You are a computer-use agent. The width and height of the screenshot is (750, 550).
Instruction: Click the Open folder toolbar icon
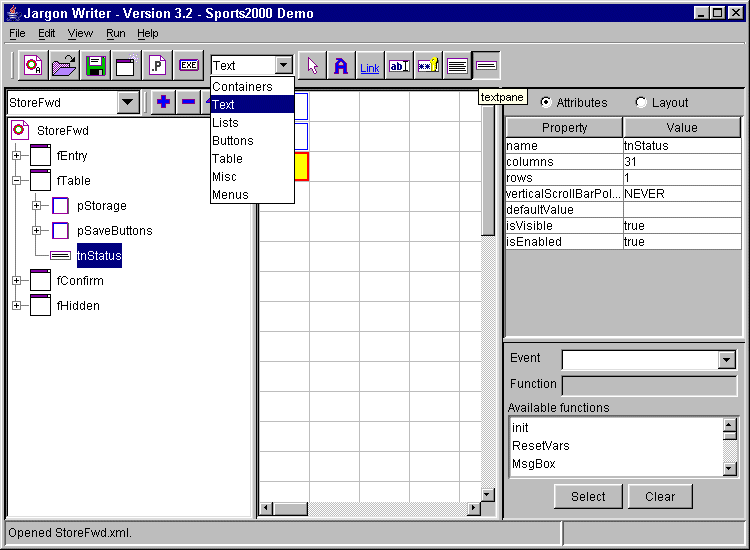[65, 66]
